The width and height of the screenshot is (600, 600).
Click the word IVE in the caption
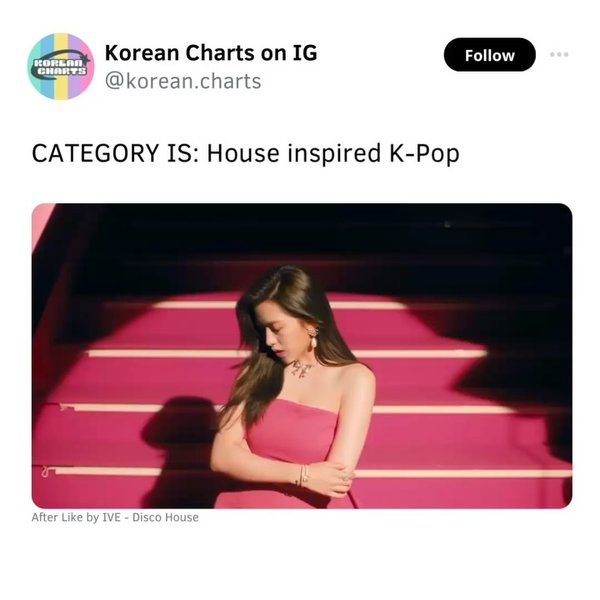tap(111, 517)
